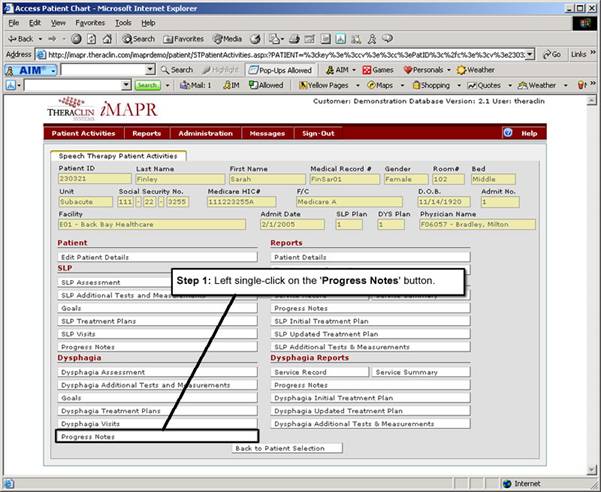This screenshot has height=492, width=601.
Task: Open the Back button history dropdown arrow
Action: [40, 39]
